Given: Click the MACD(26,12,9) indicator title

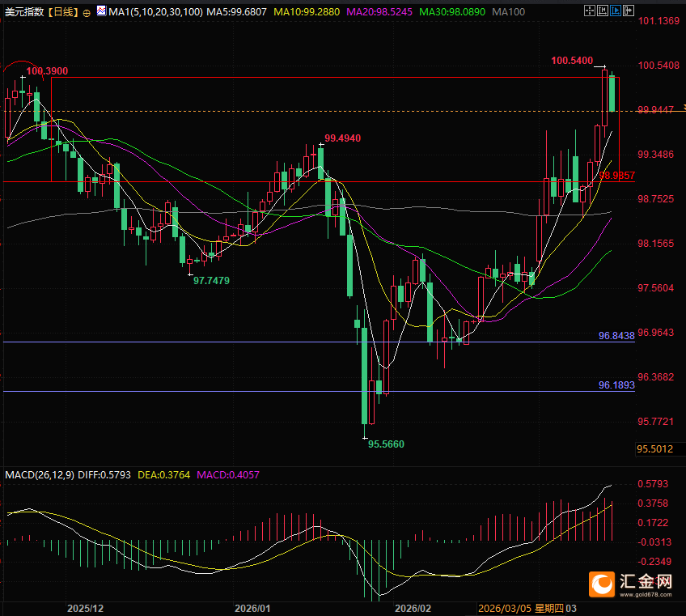Looking at the screenshot, I should point(40,475).
